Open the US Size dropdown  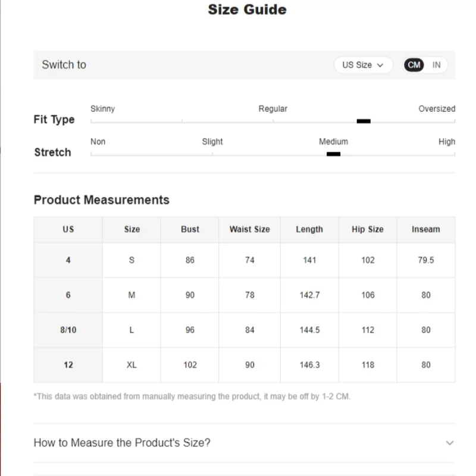tap(364, 65)
